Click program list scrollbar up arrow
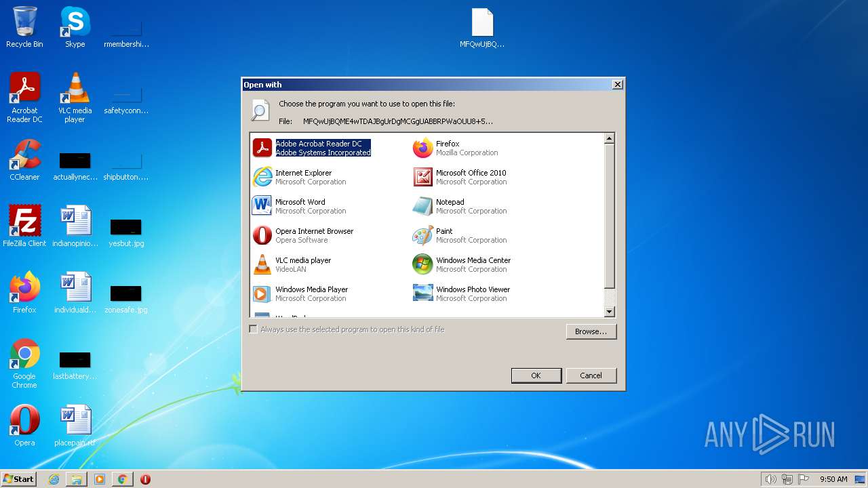This screenshot has width=868, height=488. tap(609, 138)
